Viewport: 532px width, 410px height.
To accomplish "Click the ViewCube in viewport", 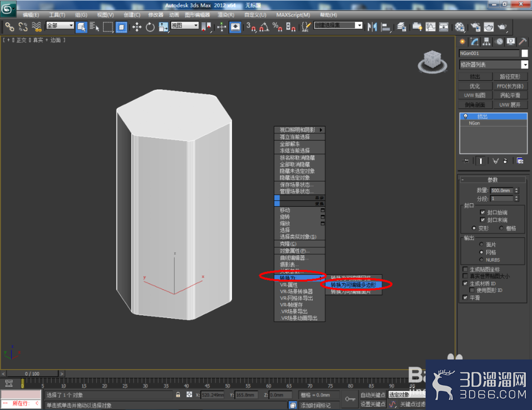I will (x=432, y=61).
